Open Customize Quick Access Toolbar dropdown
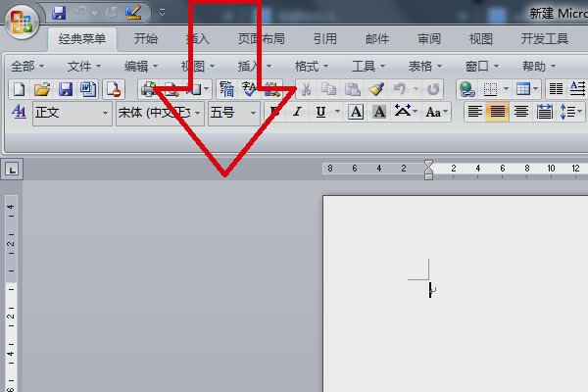 point(162,13)
